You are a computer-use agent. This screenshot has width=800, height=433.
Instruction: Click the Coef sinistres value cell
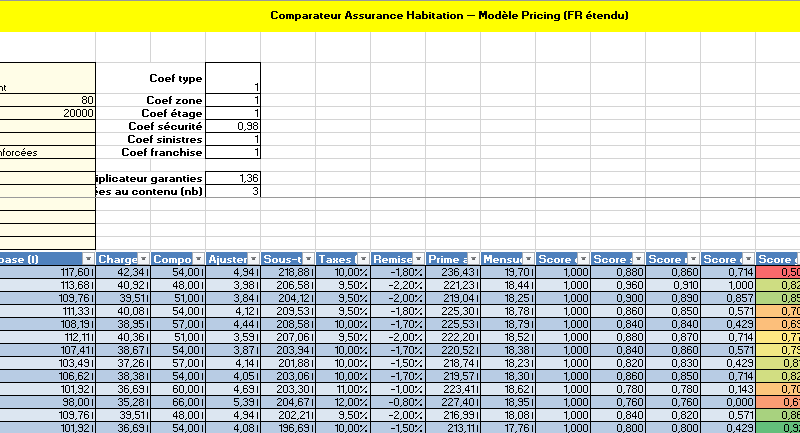233,139
